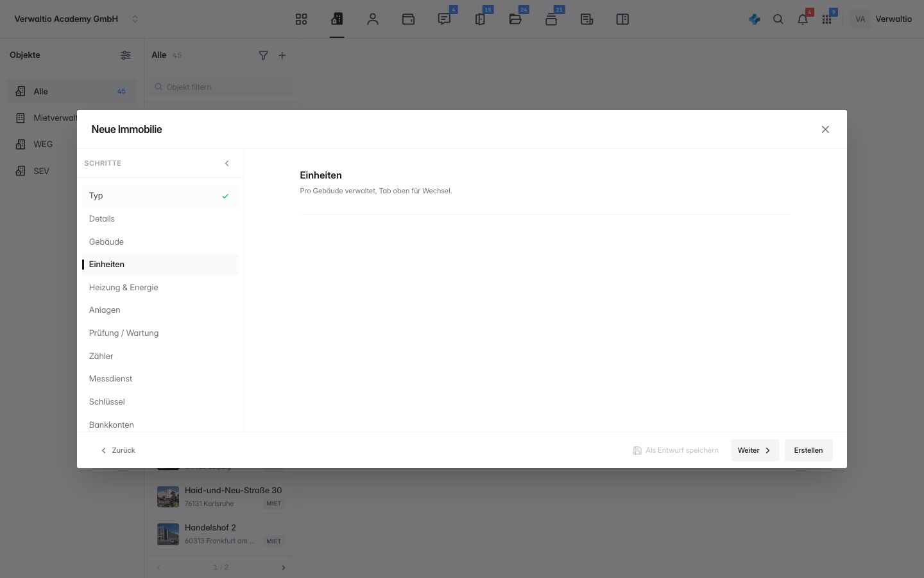Click Als Entwurf speichern
This screenshot has width=924, height=578.
(x=676, y=450)
